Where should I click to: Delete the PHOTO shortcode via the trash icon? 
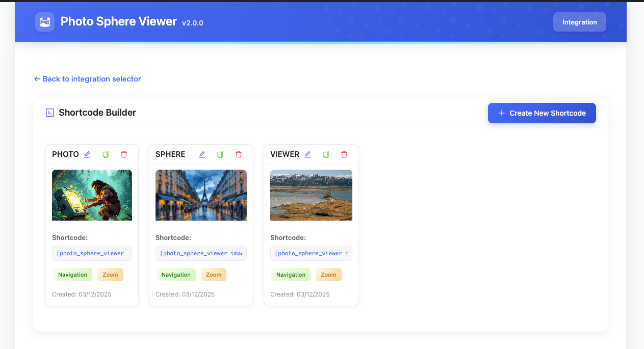coord(124,154)
